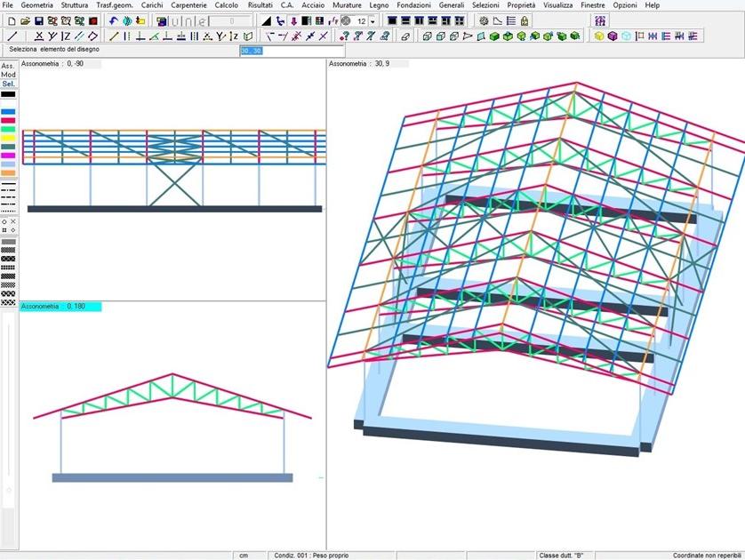The image size is (745, 560).
Task: Click the blue undo arrow icon
Action: [113, 20]
